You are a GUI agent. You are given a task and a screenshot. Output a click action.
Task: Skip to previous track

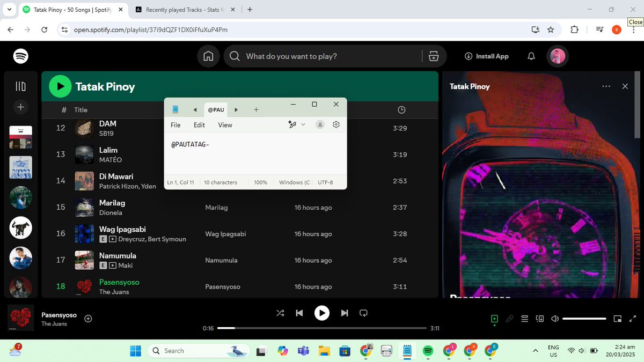point(299,313)
